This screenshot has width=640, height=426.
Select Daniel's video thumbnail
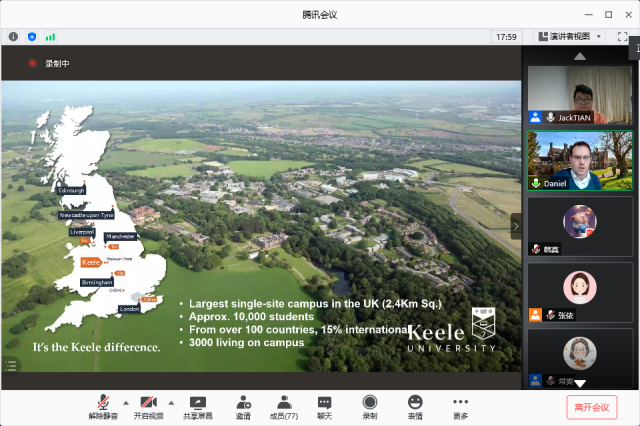tap(580, 160)
